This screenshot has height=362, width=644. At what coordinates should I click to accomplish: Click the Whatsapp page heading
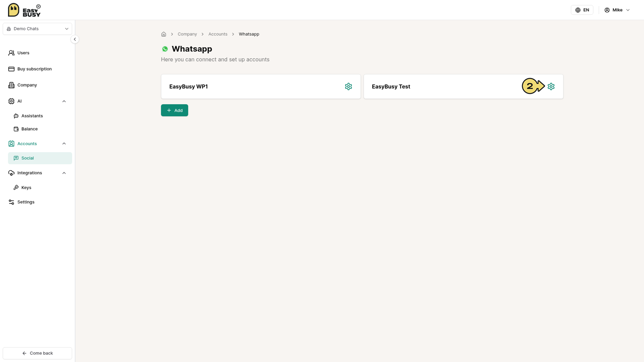point(192,49)
